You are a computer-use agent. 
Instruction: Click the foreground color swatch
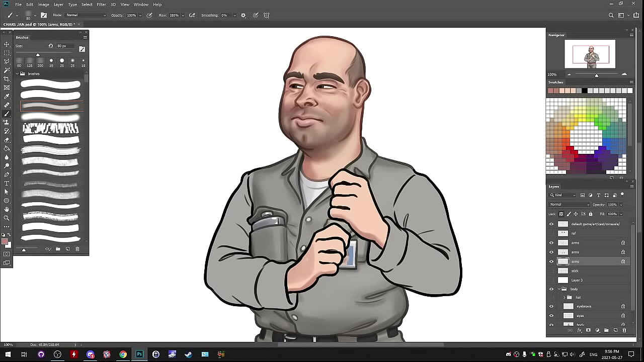(5, 242)
